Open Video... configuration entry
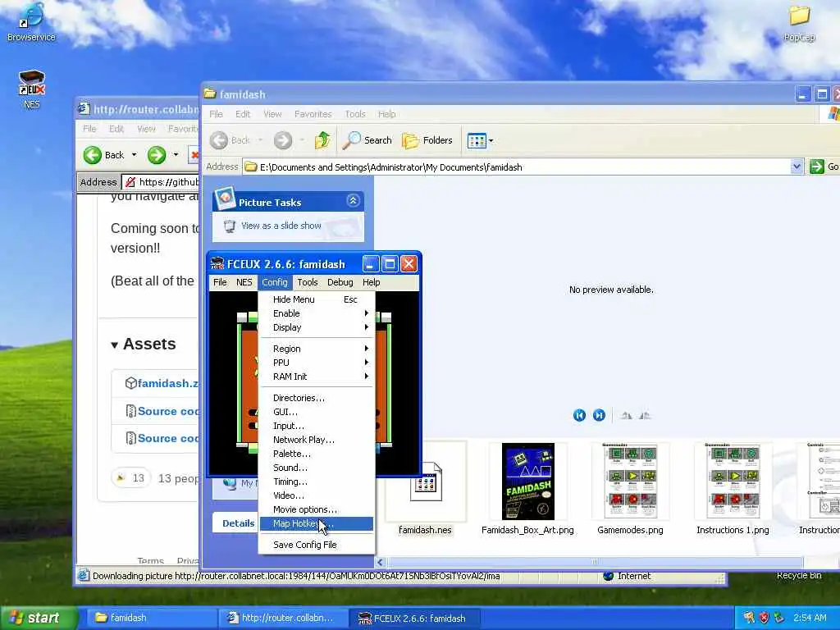The image size is (840, 630). [x=316, y=495]
